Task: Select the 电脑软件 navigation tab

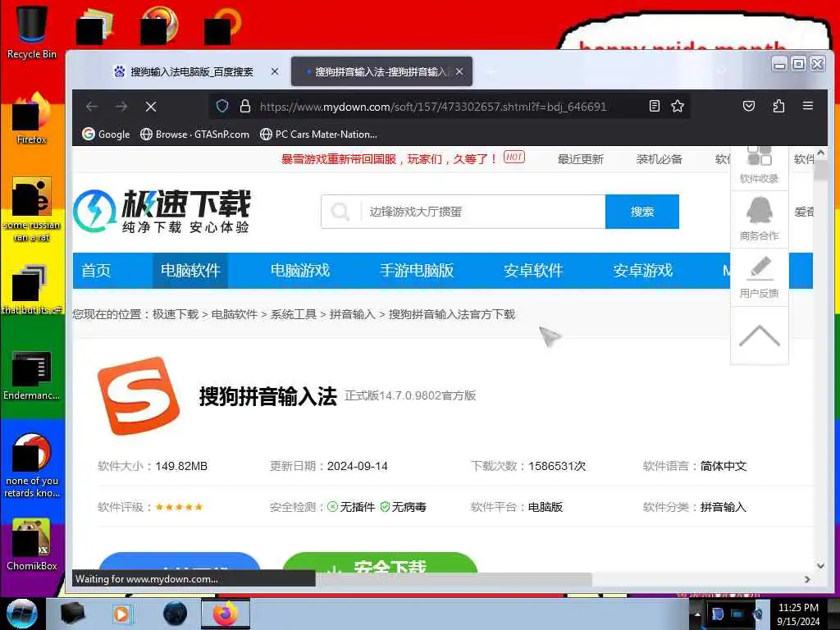Action: coord(190,270)
